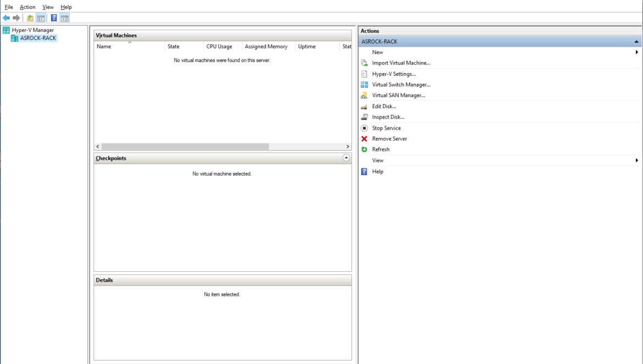This screenshot has height=364, width=643.
Task: Open the View menu in menu bar
Action: pyautogui.click(x=48, y=7)
